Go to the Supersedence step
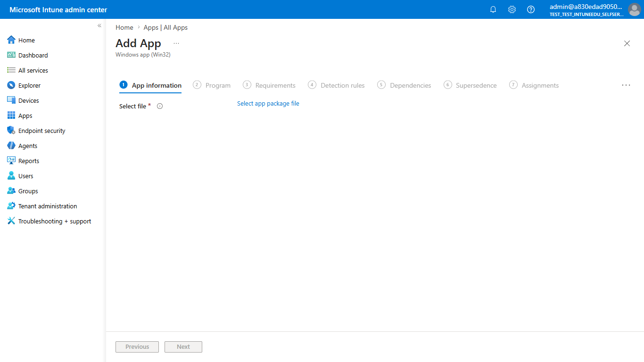This screenshot has height=362, width=644. [470, 85]
